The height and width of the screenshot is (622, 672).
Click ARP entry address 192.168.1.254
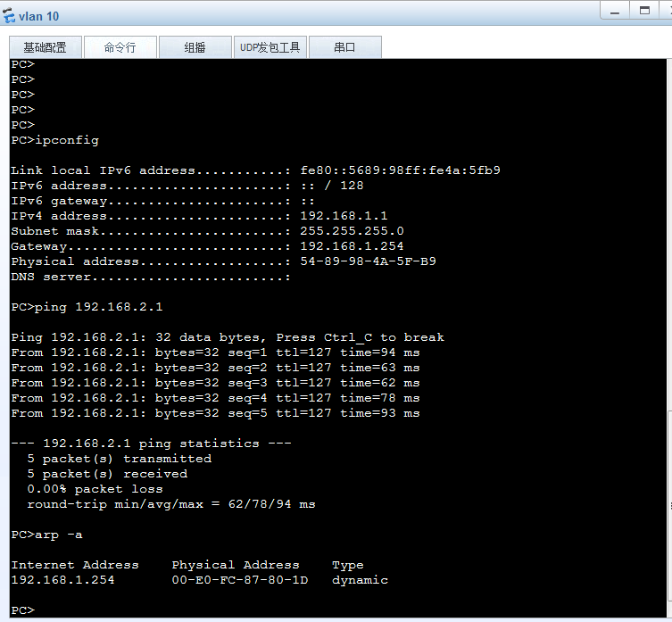point(63,580)
